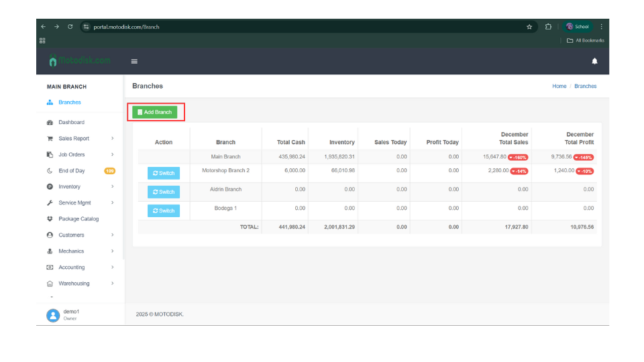Select Branches in the sidebar

69,103
